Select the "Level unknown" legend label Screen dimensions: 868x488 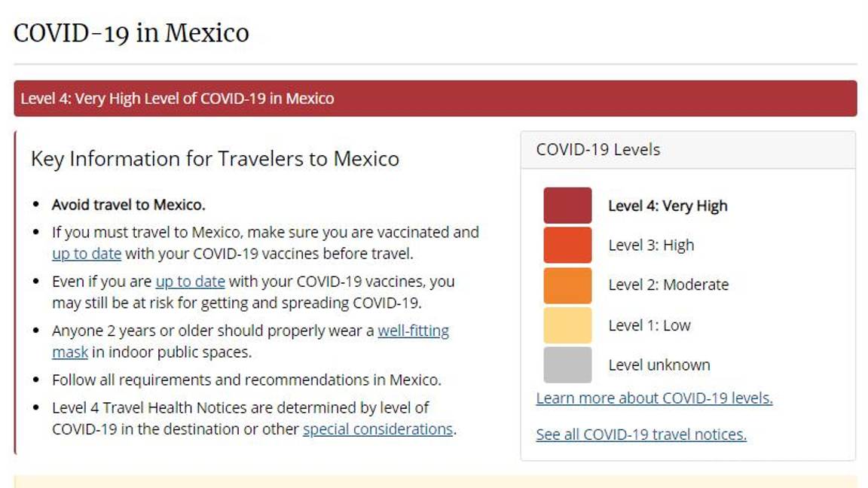pyautogui.click(x=659, y=364)
